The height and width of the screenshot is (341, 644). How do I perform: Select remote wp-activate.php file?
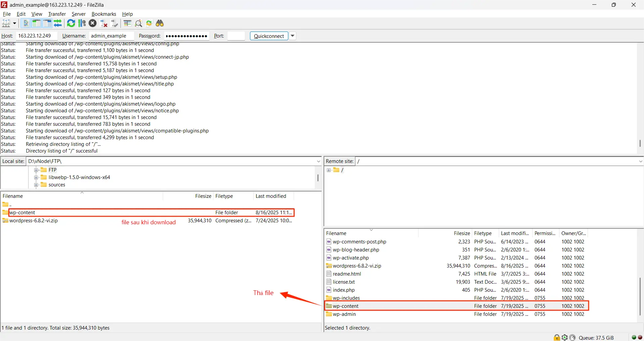point(456,258)
